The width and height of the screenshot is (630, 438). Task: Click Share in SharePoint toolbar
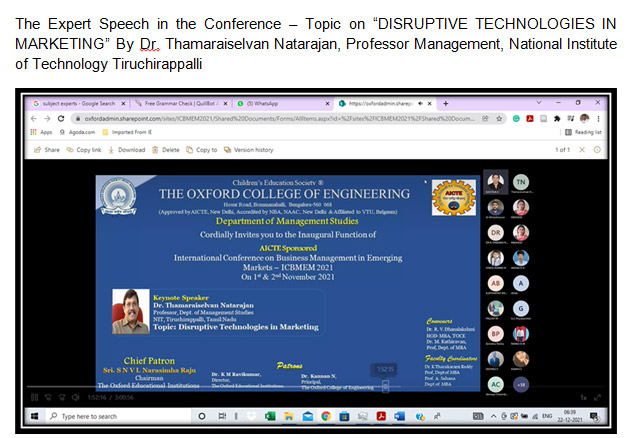(x=47, y=150)
